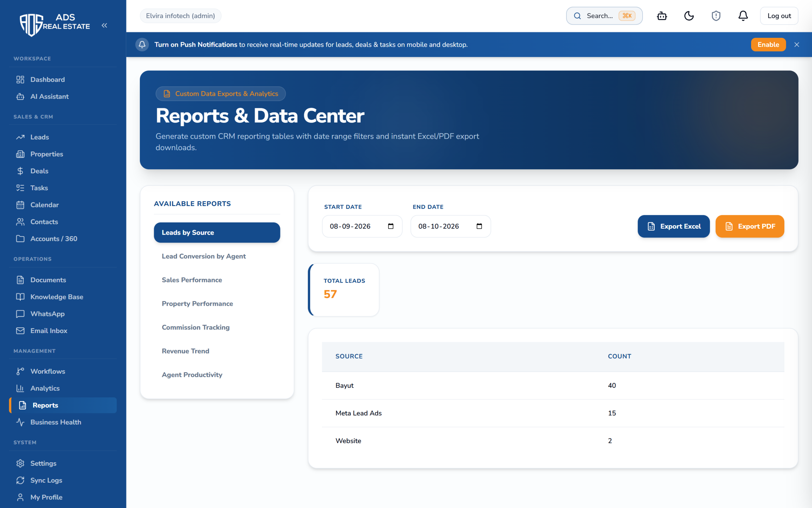This screenshot has width=812, height=508.
Task: Navigate to Properties
Action: [63, 154]
